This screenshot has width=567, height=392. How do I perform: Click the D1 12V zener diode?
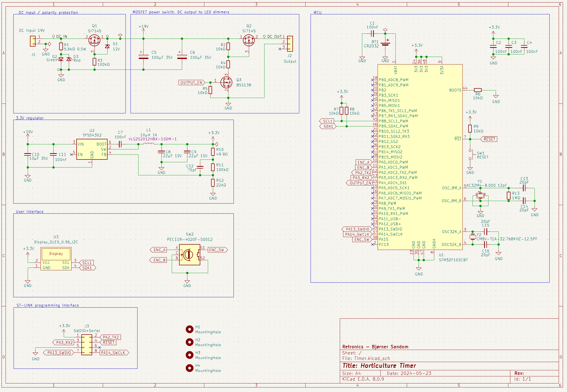(x=107, y=46)
